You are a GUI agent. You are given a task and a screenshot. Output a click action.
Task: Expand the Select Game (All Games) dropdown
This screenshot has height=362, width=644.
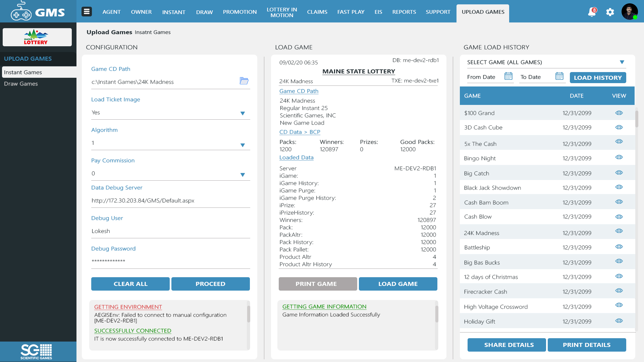622,62
